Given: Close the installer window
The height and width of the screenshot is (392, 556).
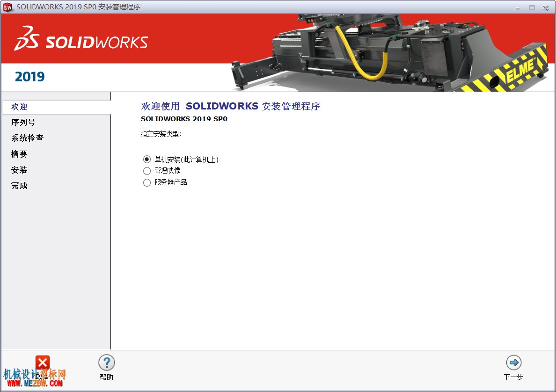Looking at the screenshot, I should click(x=546, y=7).
